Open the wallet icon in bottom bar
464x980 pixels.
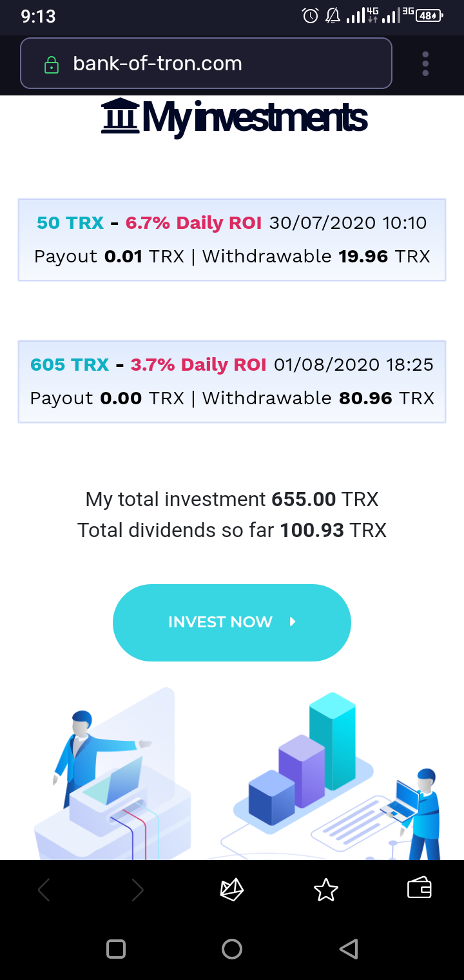420,888
